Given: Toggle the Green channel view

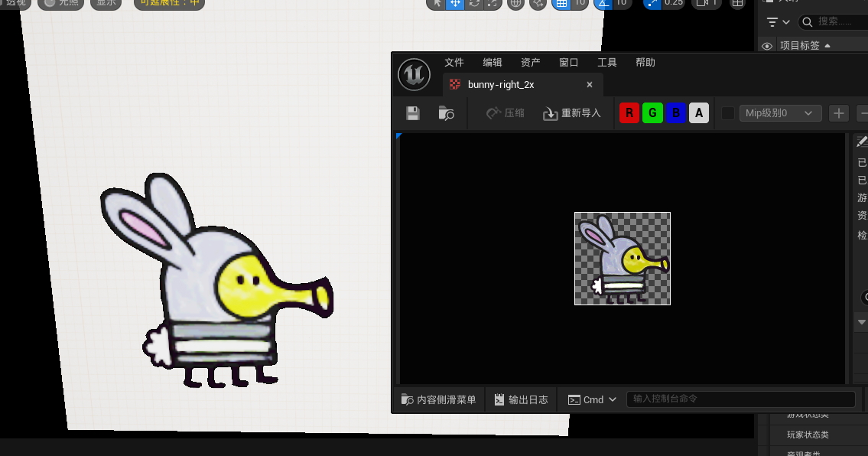Looking at the screenshot, I should pos(652,113).
